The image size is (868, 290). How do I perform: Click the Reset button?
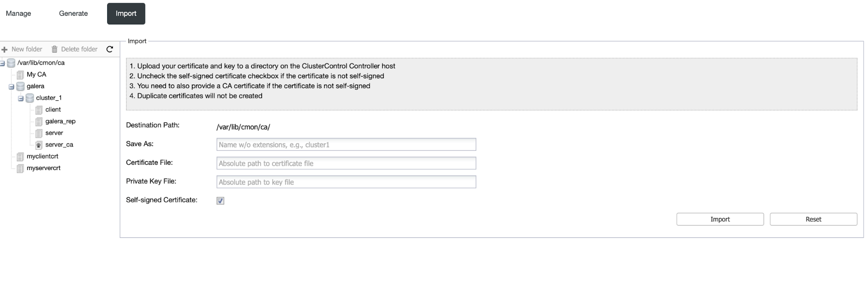(813, 219)
